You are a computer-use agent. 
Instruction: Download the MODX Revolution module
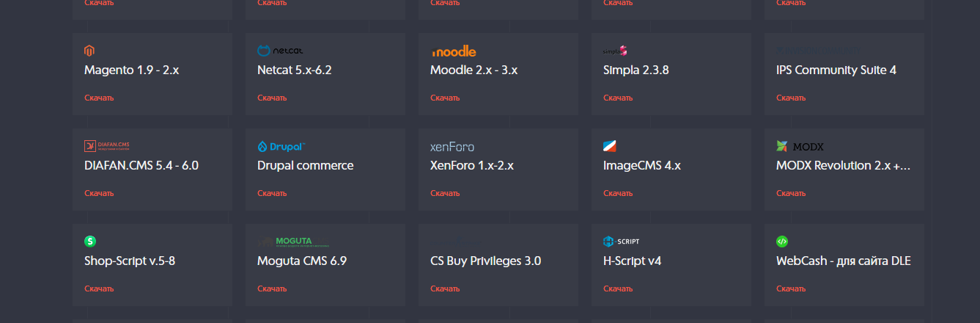pyautogui.click(x=791, y=193)
